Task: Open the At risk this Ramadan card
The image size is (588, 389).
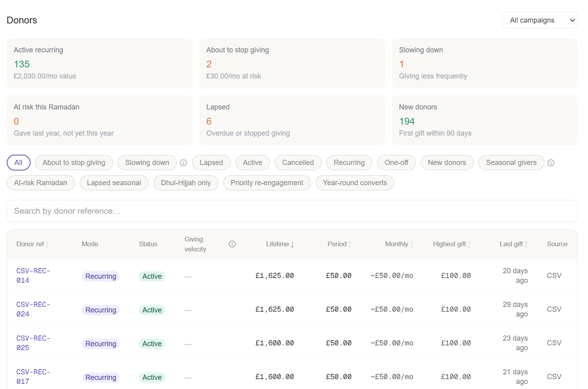Action: (x=100, y=120)
